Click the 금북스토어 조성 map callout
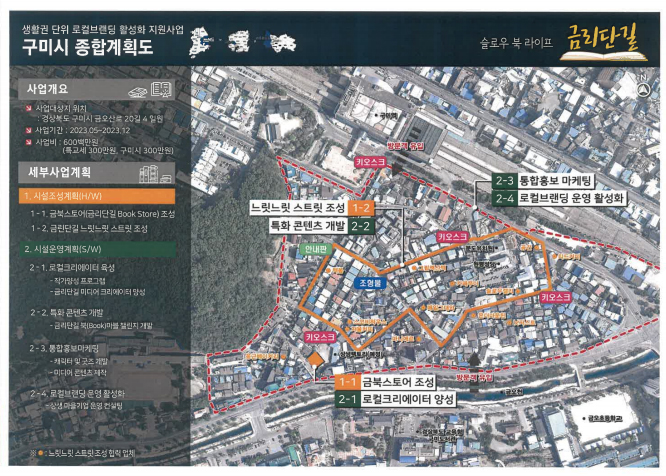Image resolution: width=666 pixels, height=476 pixels. [x=398, y=382]
